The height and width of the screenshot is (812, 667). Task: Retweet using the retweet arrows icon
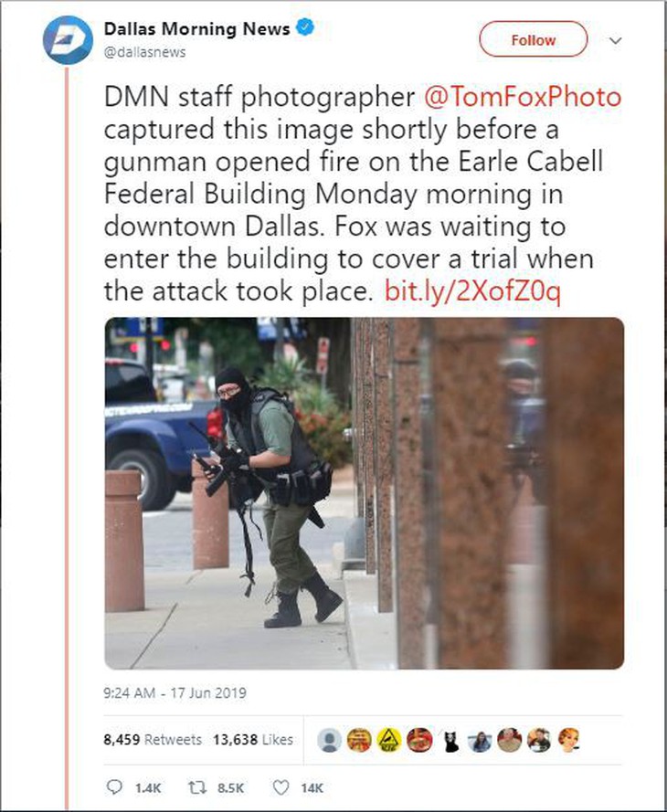[196, 787]
